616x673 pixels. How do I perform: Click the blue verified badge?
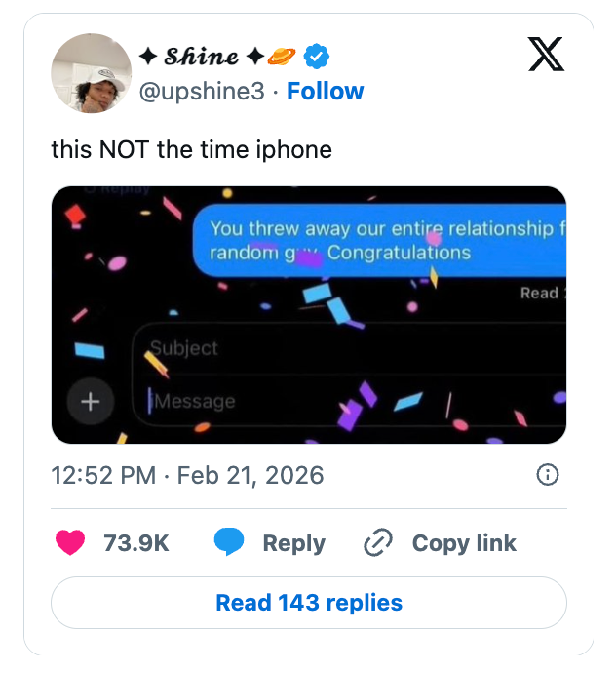pos(316,58)
